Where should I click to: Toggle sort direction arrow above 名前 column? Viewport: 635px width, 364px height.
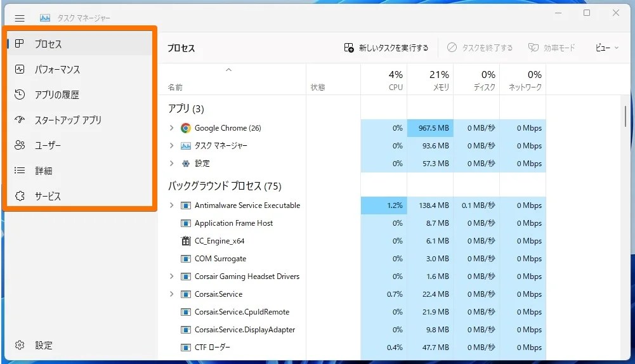229,70
